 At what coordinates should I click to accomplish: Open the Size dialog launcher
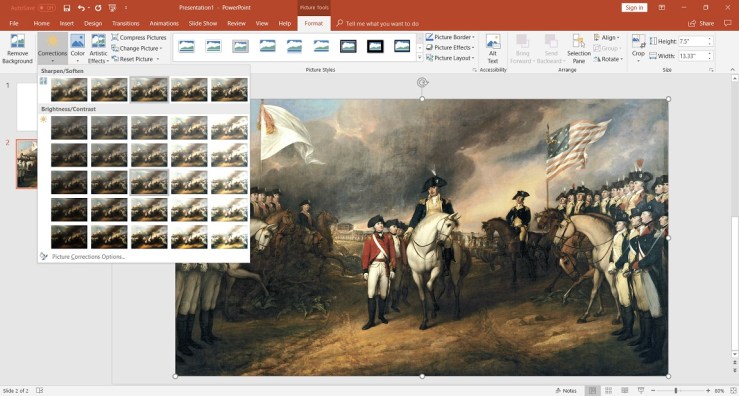click(711, 70)
